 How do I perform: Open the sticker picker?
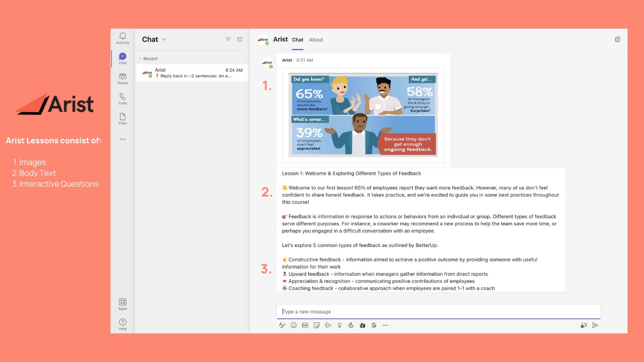[x=317, y=325]
